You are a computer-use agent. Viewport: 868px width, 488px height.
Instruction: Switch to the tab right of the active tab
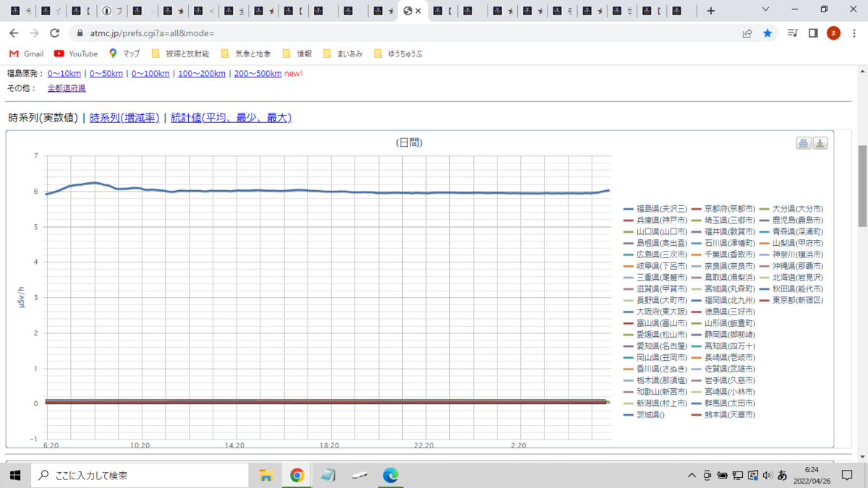(x=443, y=11)
